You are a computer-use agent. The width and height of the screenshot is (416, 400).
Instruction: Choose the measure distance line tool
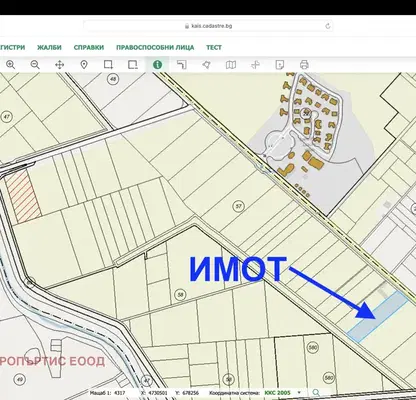click(182, 65)
